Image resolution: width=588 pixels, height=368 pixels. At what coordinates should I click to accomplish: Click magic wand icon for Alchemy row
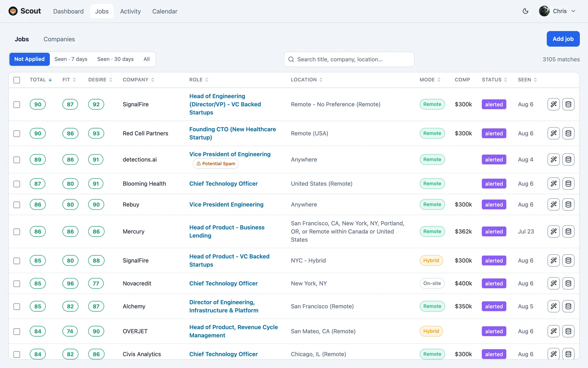tap(554, 306)
